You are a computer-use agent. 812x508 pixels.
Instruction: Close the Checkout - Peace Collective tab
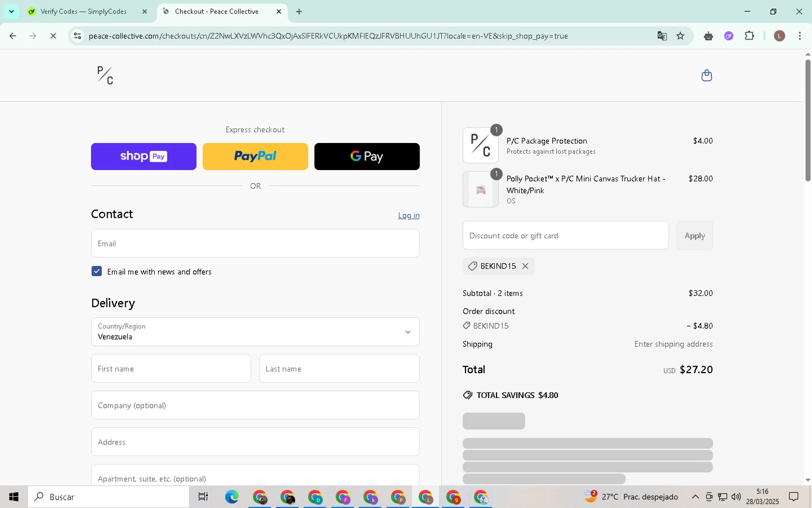point(279,11)
